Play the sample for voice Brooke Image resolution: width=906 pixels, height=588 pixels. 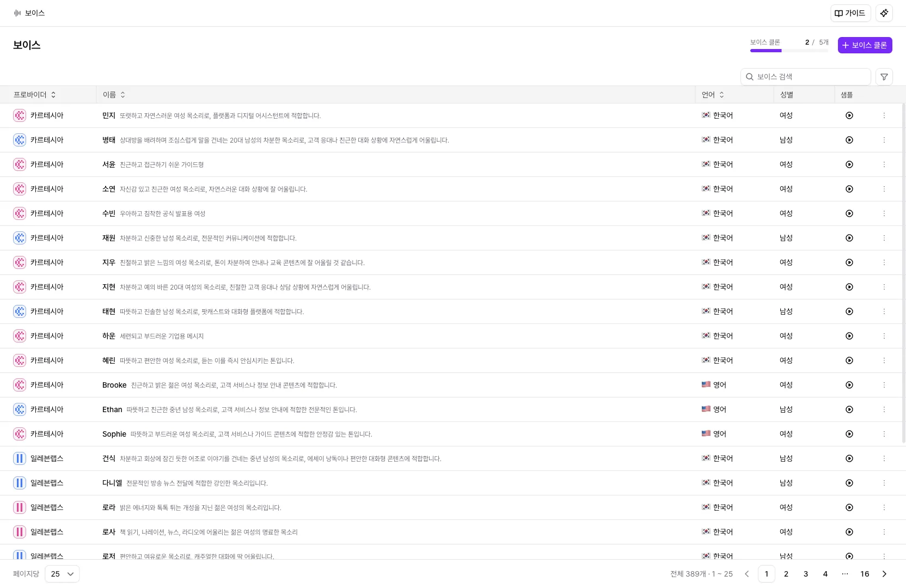pos(849,385)
